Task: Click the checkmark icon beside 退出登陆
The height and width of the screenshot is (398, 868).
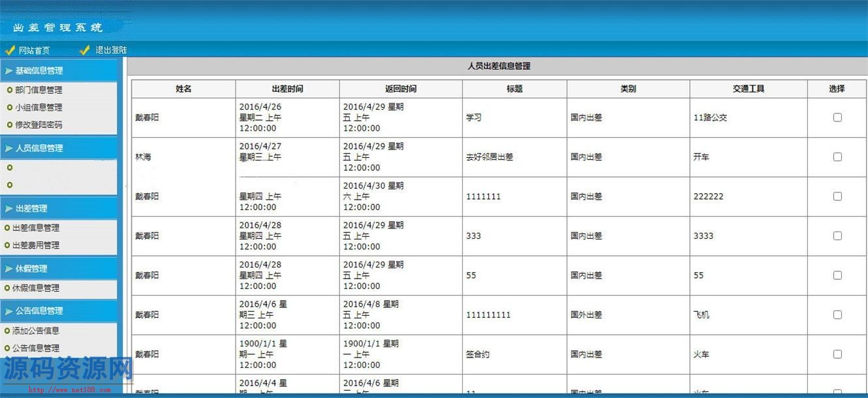Action: pos(85,50)
